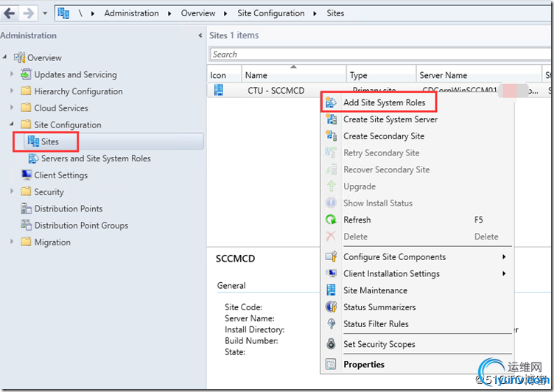This screenshot has height=392, width=554.
Task: Click the Add Site System Roles icon
Action: 331,102
